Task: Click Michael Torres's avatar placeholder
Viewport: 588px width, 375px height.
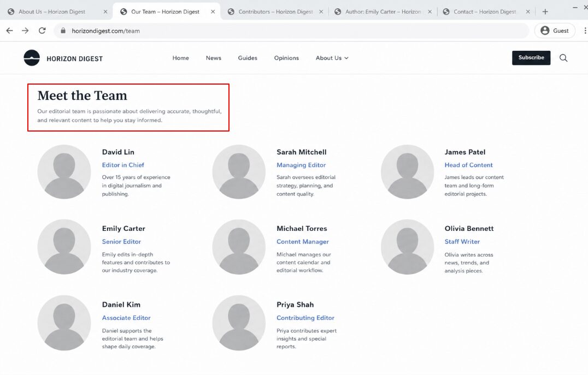Action: (239, 247)
